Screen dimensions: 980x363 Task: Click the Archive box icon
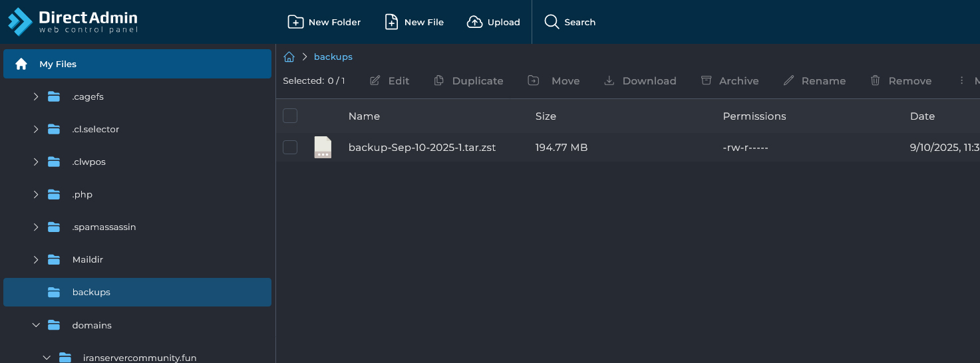pyautogui.click(x=706, y=80)
